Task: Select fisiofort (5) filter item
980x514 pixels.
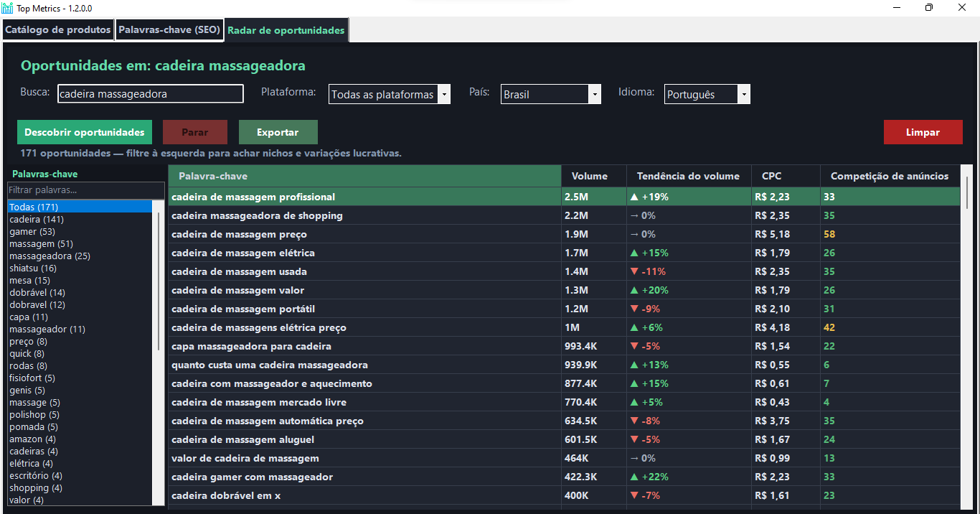Action: tap(80, 378)
